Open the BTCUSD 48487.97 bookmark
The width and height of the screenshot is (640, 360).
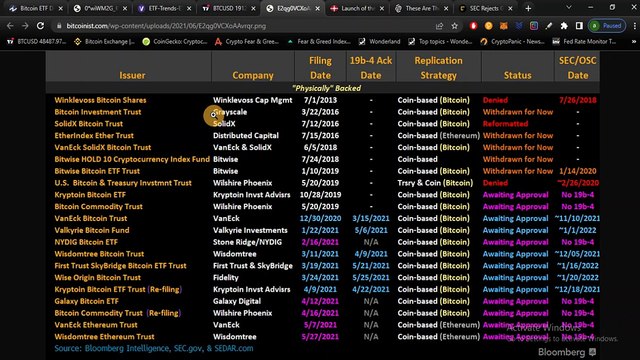click(x=36, y=42)
